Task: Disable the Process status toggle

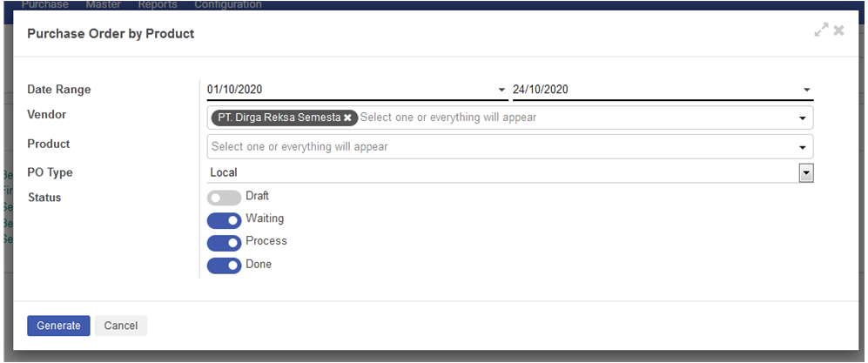Action: [224, 243]
